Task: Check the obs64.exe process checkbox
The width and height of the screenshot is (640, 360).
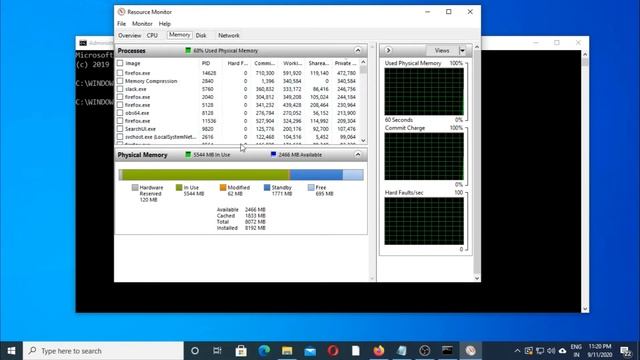Action: pos(120,113)
